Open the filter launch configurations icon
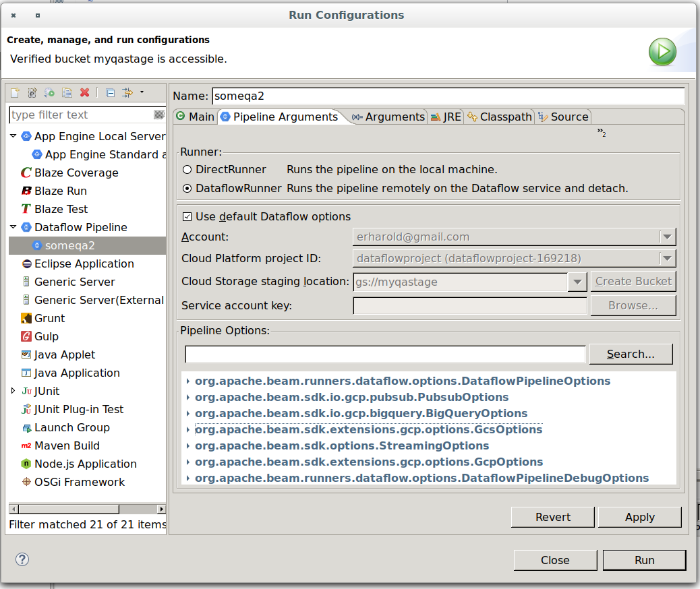This screenshot has height=589, width=700. 127,92
